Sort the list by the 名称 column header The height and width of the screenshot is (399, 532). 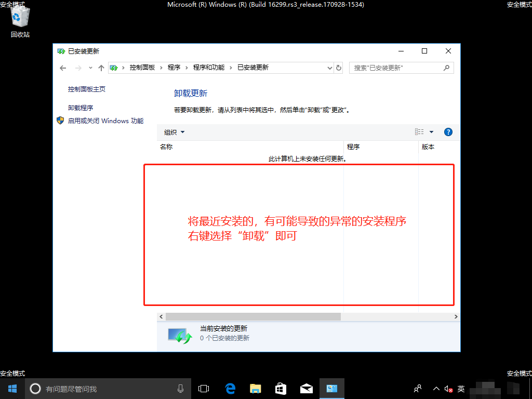[x=166, y=147]
